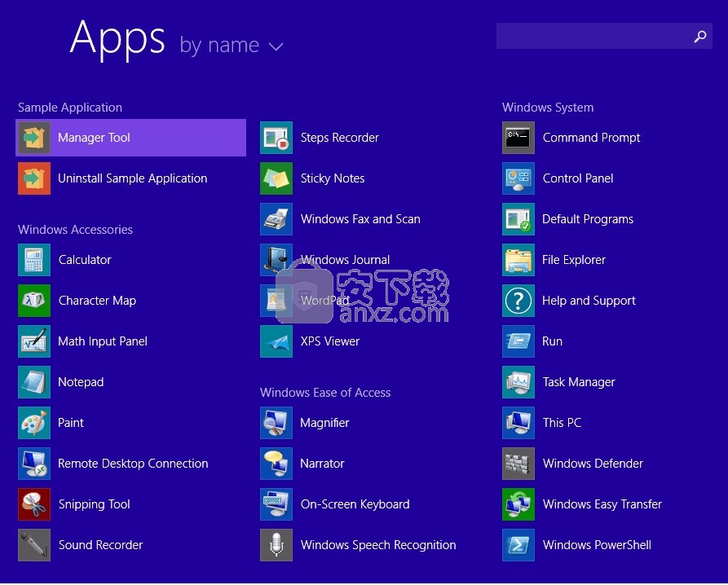Click the Sound Recorder microphone icon

(34, 545)
